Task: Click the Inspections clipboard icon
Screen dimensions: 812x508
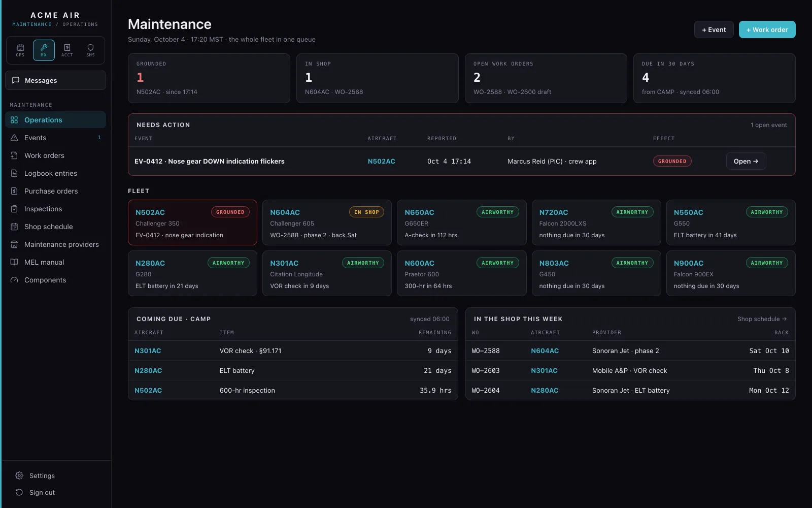Action: (14, 209)
